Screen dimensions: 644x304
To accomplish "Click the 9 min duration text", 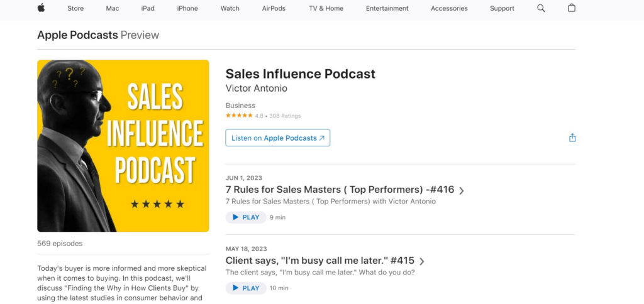I will (277, 217).
